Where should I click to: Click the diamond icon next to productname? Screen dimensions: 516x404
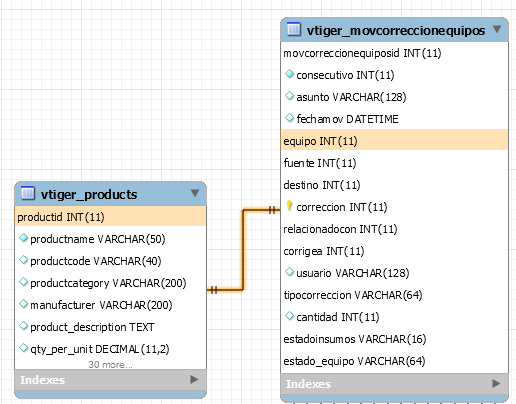pos(23,238)
